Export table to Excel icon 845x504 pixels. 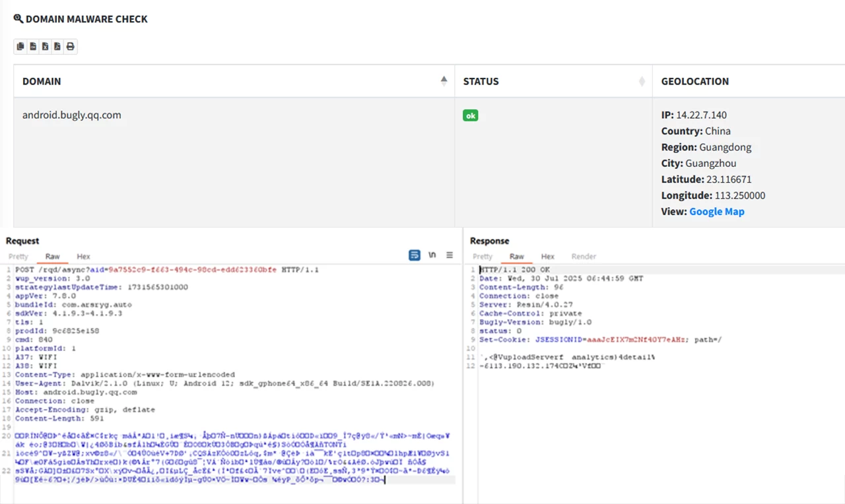46,46
